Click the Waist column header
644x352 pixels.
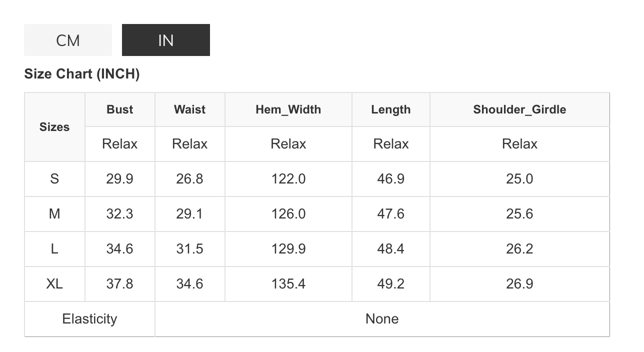[x=189, y=109]
